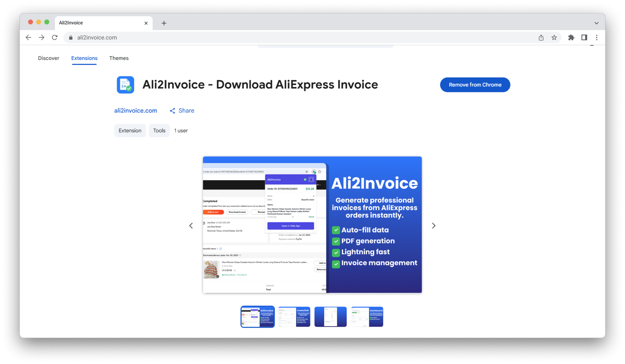This screenshot has height=364, width=625.
Task: Open the three-dot Chrome menu
Action: pos(597,37)
